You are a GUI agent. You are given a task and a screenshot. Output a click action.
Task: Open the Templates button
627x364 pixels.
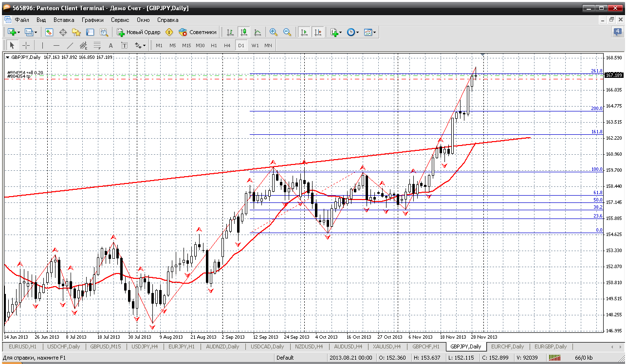(x=368, y=32)
